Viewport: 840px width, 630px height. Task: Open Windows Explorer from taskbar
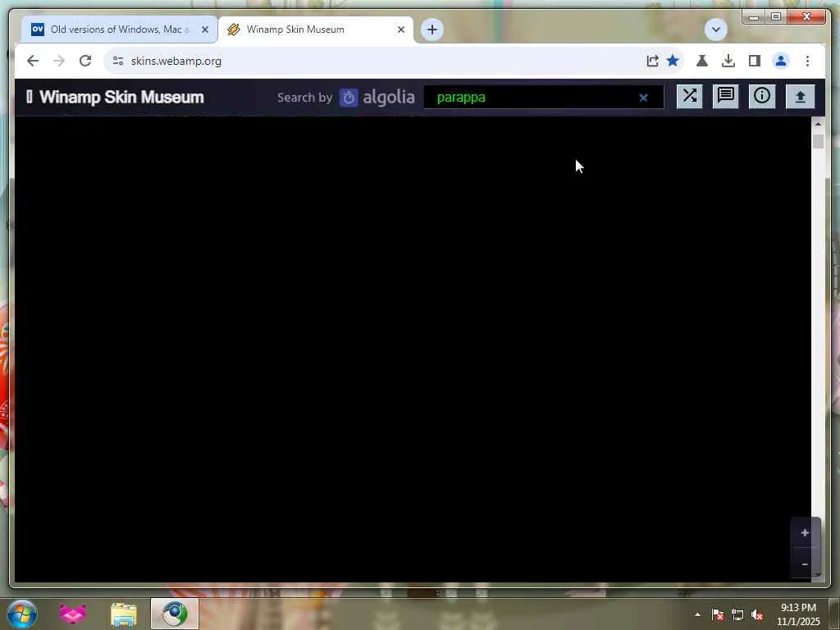coord(124,614)
